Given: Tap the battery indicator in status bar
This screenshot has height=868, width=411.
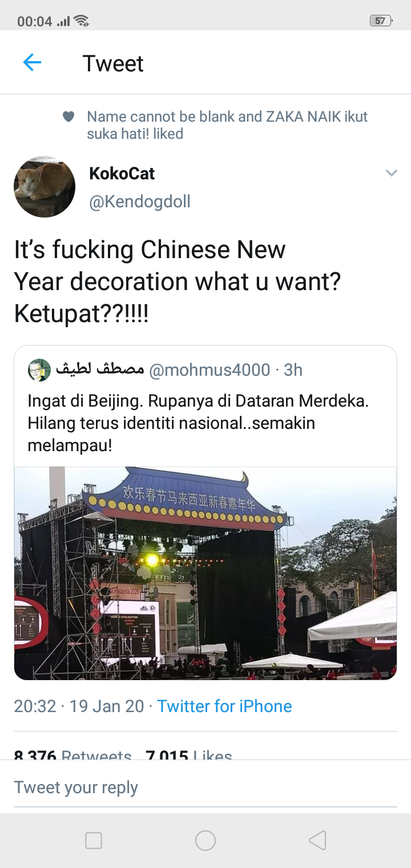Looking at the screenshot, I should (381, 21).
